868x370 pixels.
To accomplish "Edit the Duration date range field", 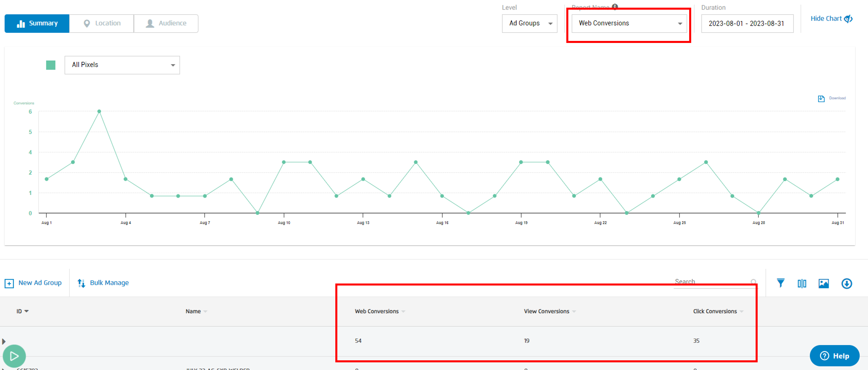I will 747,23.
